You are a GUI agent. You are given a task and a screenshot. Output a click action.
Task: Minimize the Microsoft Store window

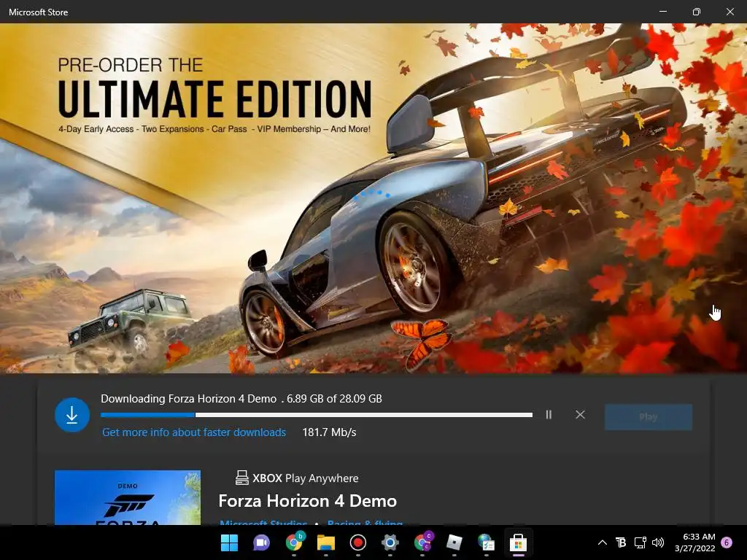(x=662, y=12)
